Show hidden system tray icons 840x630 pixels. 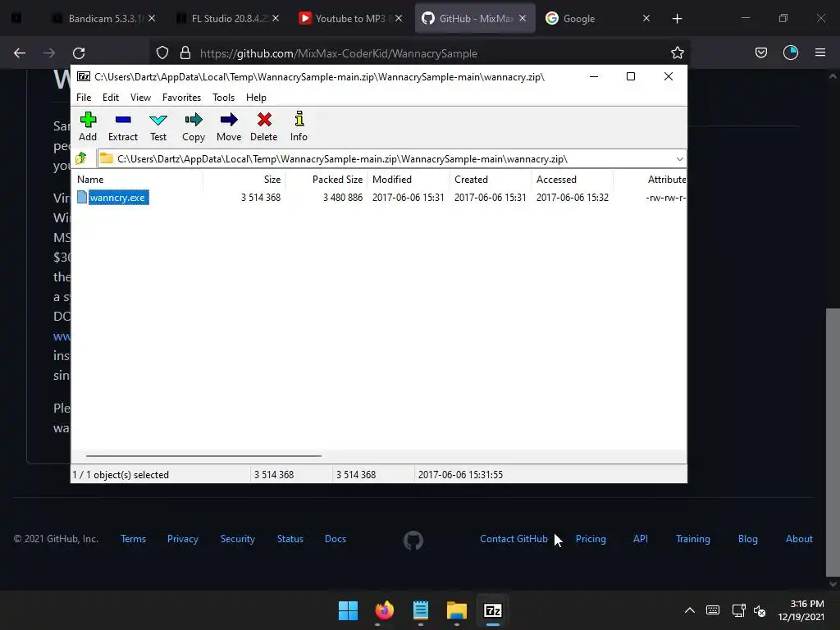pyautogui.click(x=690, y=610)
